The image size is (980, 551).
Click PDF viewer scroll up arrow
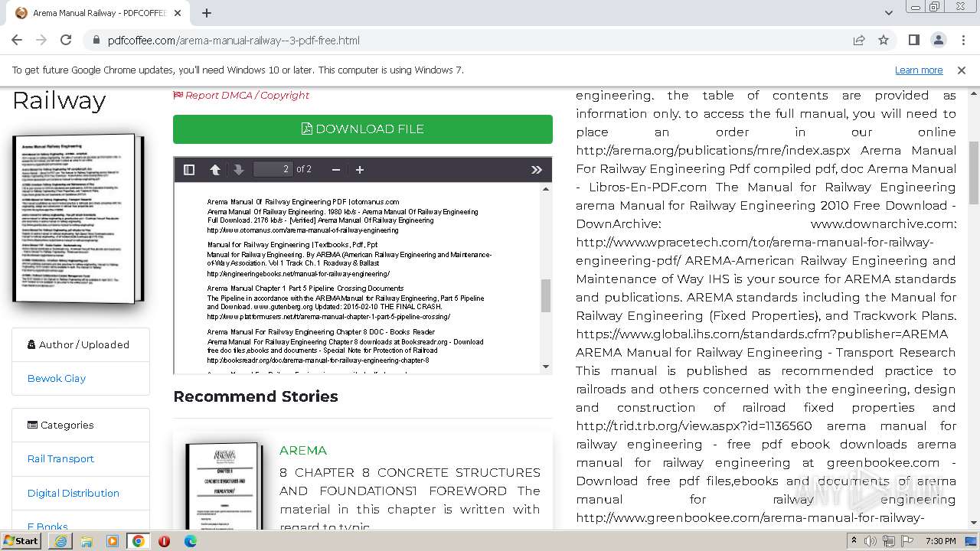click(546, 189)
